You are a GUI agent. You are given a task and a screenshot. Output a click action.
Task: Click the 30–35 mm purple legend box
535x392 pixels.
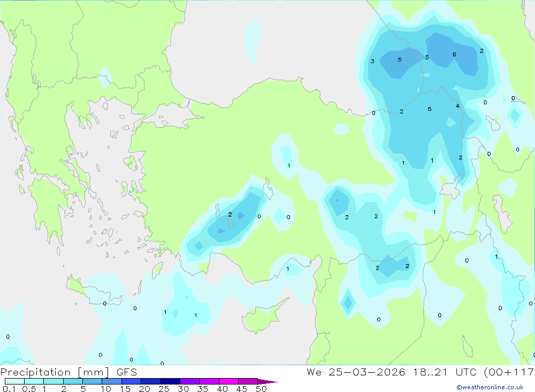[190, 381]
